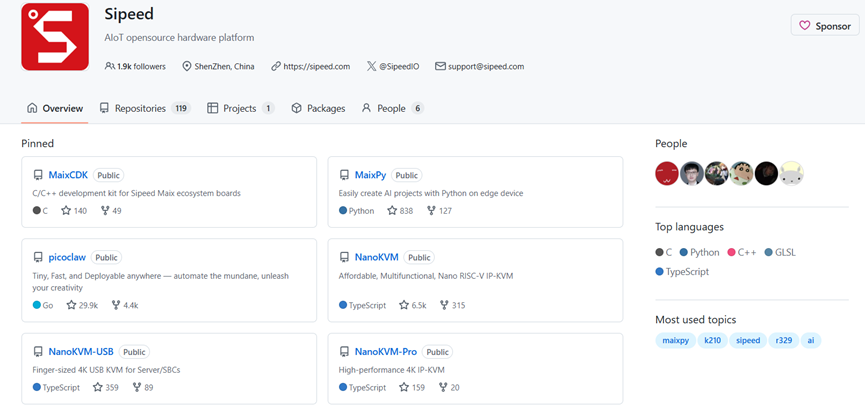The width and height of the screenshot is (865, 406).
Task: View MaixPy's 838 stargazers
Action: [x=400, y=211]
